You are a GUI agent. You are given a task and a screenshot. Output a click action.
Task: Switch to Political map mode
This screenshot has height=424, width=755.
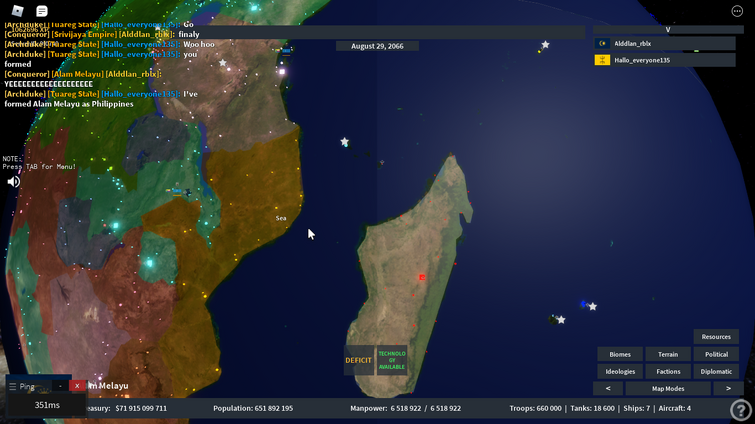tap(716, 354)
